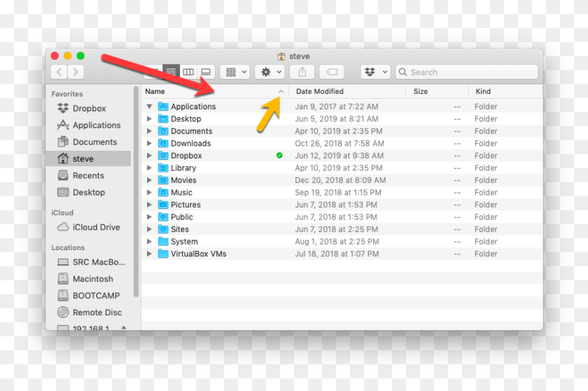Screen dimensions: 588x391
Task: Switch to column view
Action: pyautogui.click(x=188, y=72)
